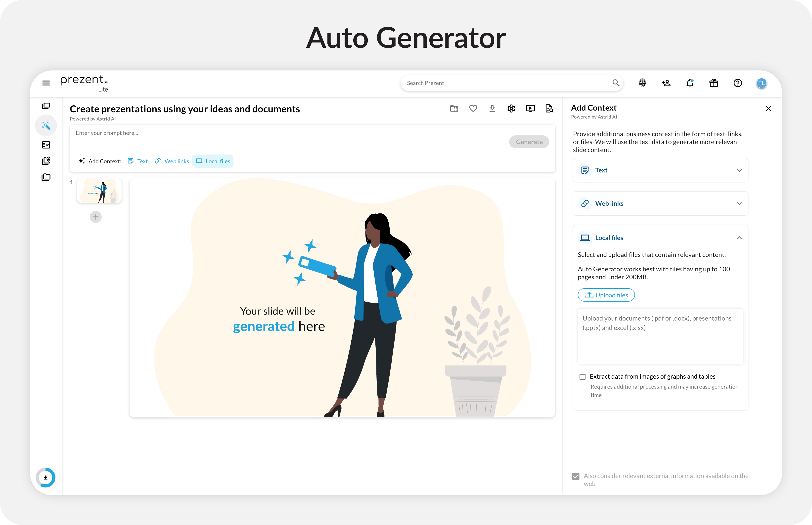Open the checklist sidebar icon
This screenshot has width=812, height=525.
(46, 145)
